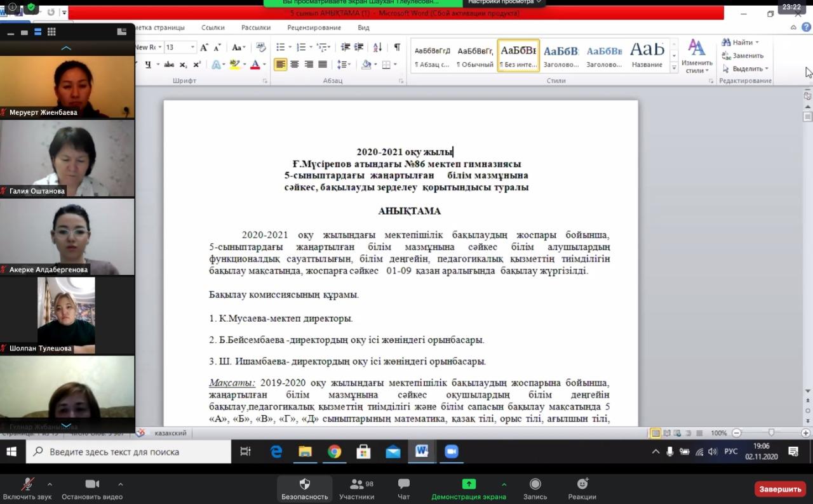Expand the Найти find dropdown arrow

pos(757,43)
